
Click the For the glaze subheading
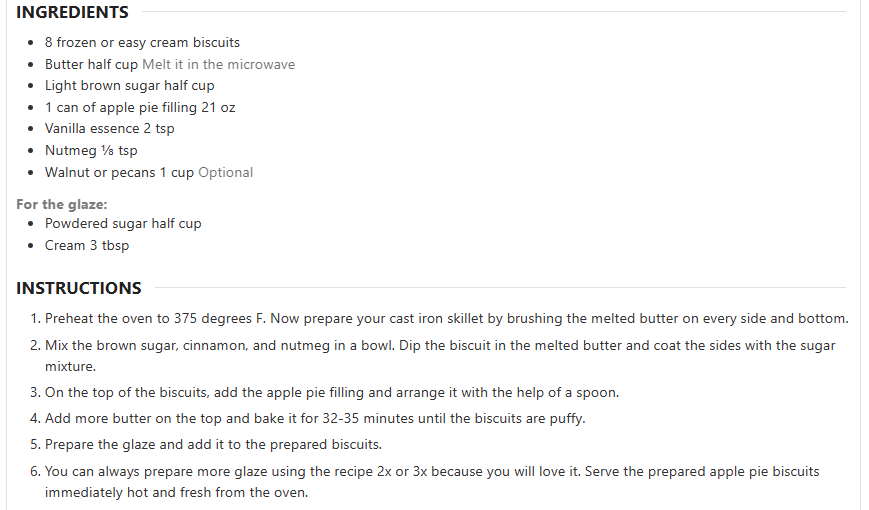tap(62, 205)
